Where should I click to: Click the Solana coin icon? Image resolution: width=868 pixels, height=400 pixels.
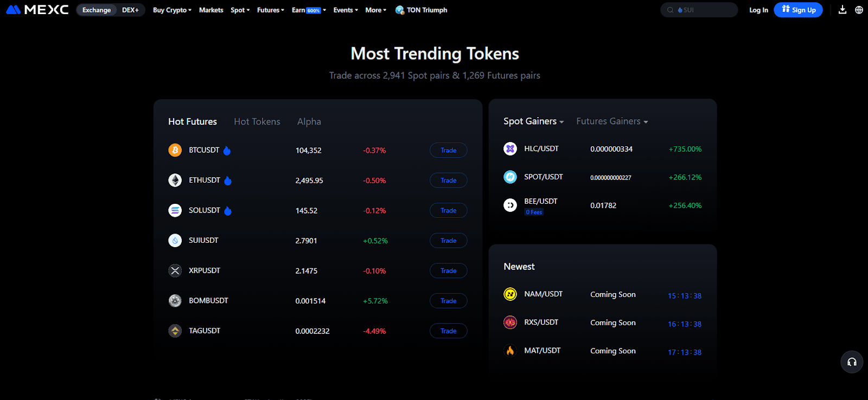click(x=175, y=210)
